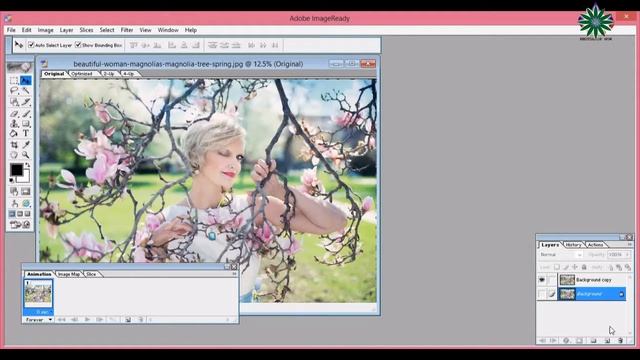Screen dimensions: 640x360
Task: Click the Opacity value field
Action: pyautogui.click(x=616, y=255)
